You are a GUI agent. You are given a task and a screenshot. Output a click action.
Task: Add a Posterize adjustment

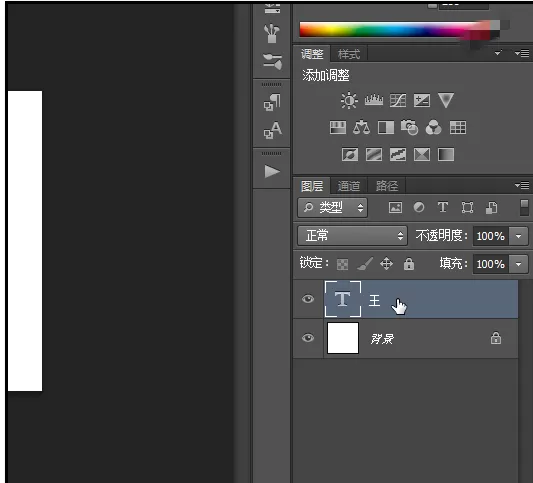pyautogui.click(x=374, y=155)
